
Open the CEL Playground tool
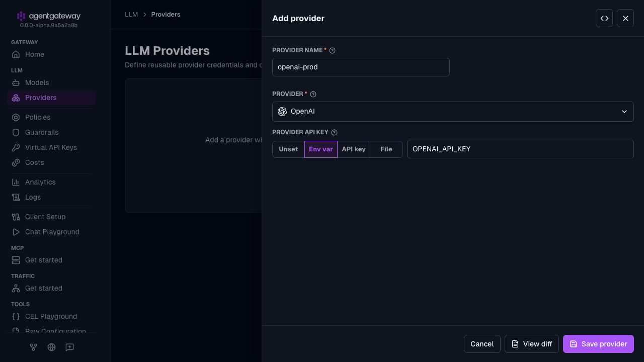[x=51, y=316]
